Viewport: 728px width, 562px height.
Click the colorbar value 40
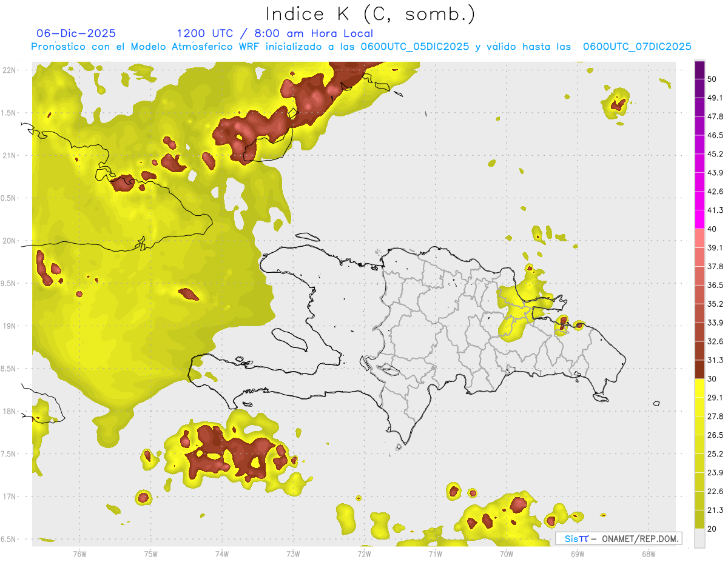click(713, 229)
